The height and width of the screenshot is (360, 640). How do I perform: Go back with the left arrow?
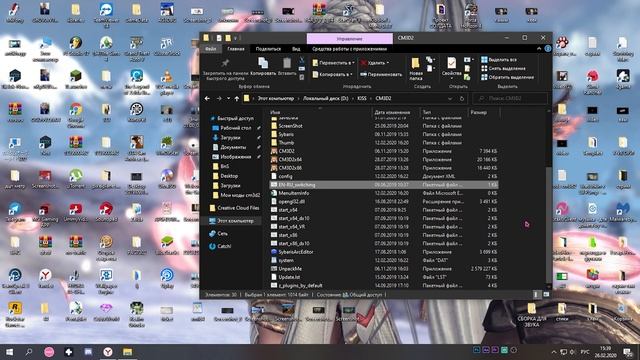tap(207, 98)
